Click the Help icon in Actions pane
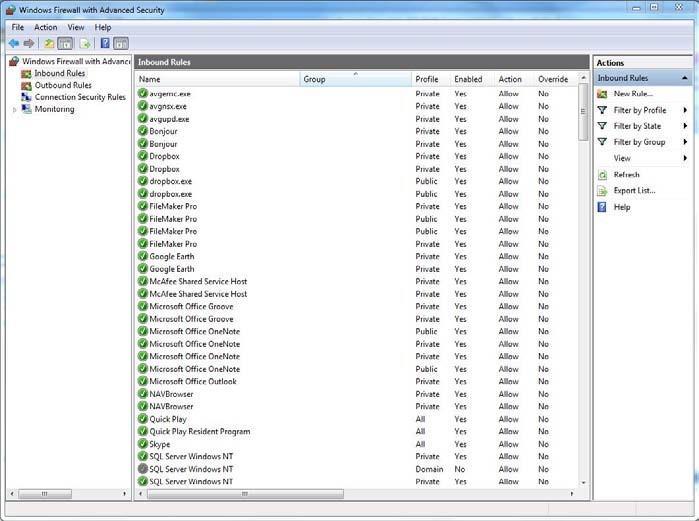Viewport: 699px width, 521px height. [x=602, y=207]
